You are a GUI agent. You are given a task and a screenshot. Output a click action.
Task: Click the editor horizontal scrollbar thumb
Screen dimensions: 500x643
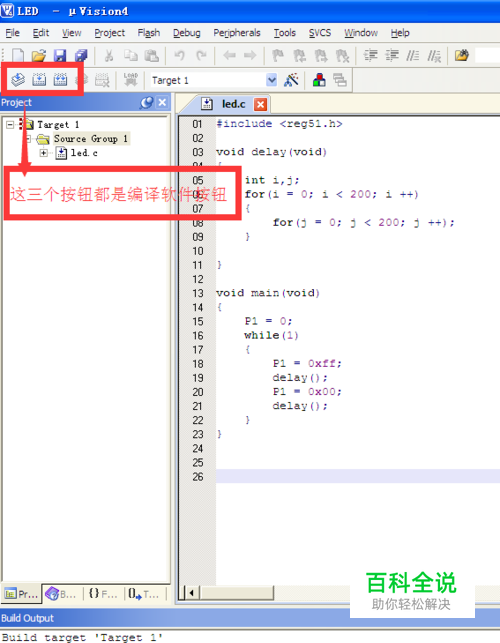coord(237,593)
